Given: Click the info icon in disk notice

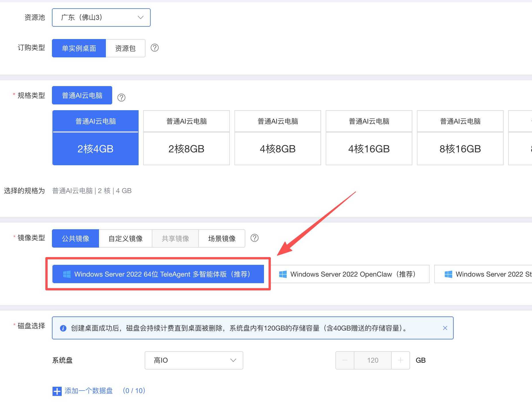Looking at the screenshot, I should coord(63,328).
